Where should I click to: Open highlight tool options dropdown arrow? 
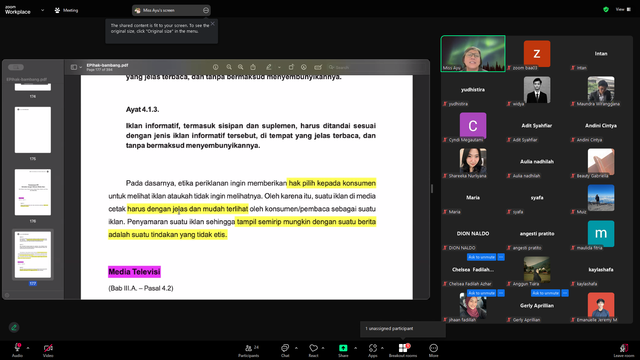point(279,67)
